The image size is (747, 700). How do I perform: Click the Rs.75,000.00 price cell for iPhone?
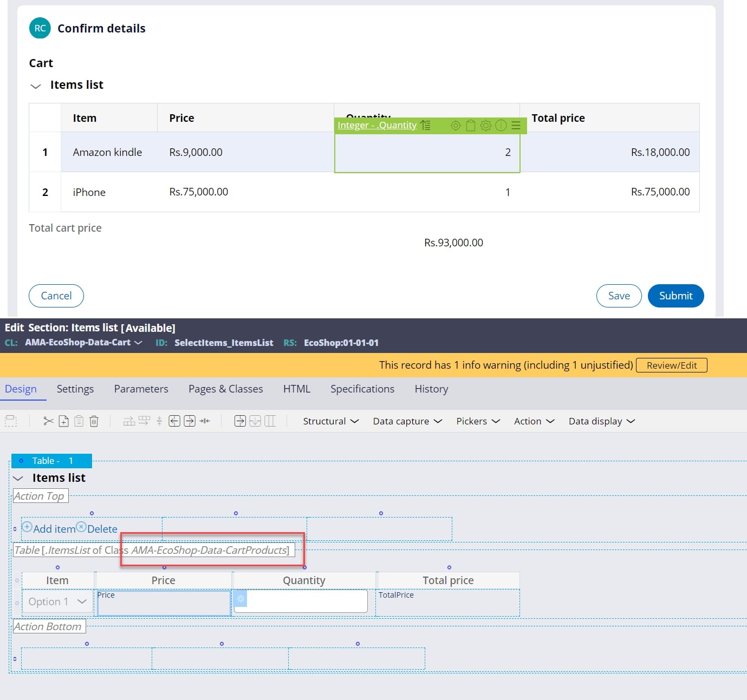pos(199,192)
